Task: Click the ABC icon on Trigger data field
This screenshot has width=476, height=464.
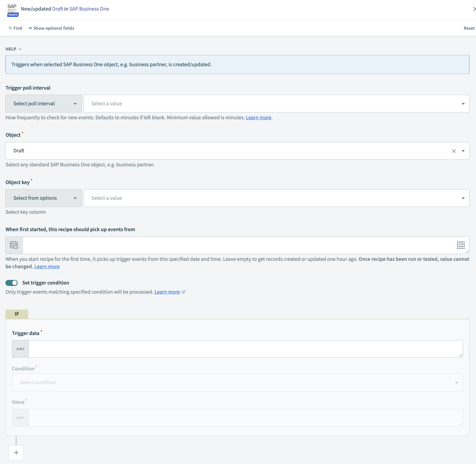Action: tap(20, 349)
